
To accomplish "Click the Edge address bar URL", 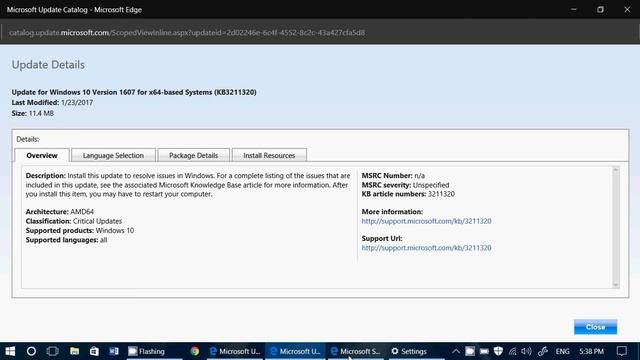I will point(187,33).
